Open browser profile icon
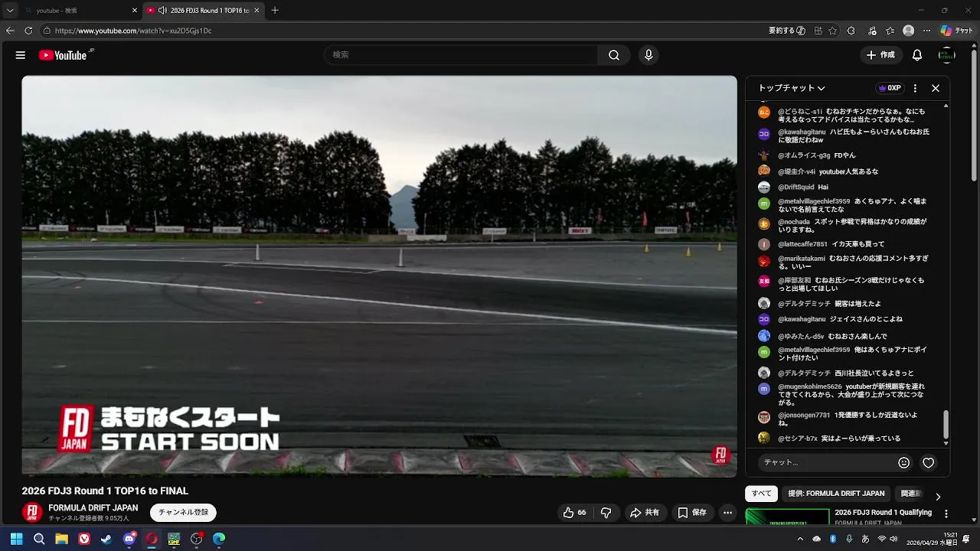The height and width of the screenshot is (551, 980). (909, 31)
